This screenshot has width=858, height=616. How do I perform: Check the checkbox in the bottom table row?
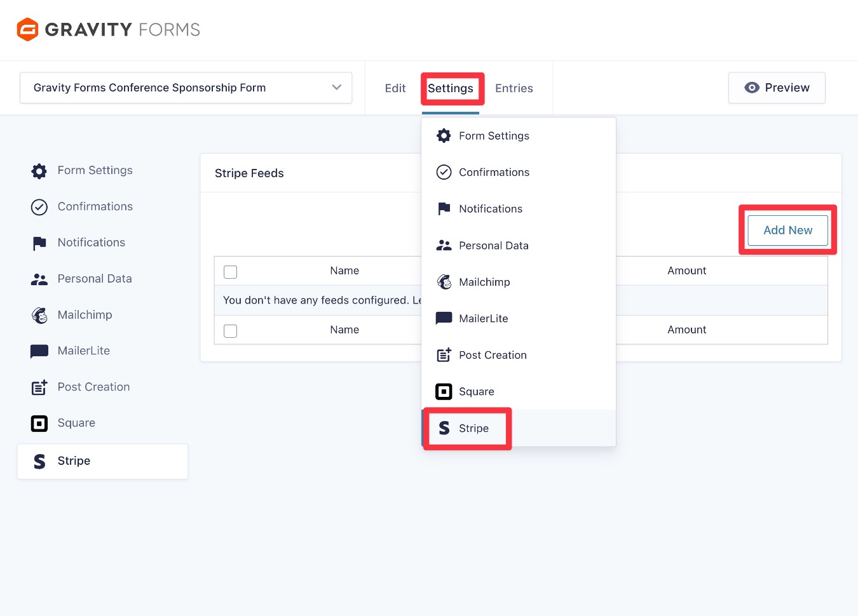point(230,330)
